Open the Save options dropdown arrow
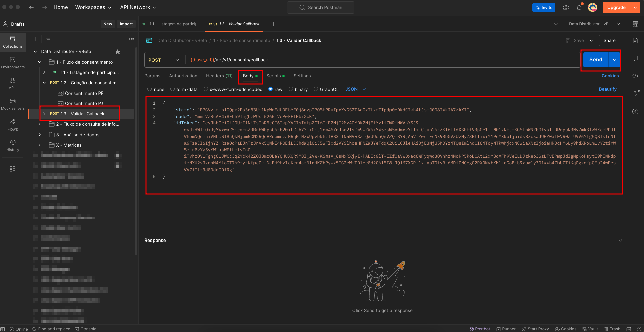 [591, 41]
